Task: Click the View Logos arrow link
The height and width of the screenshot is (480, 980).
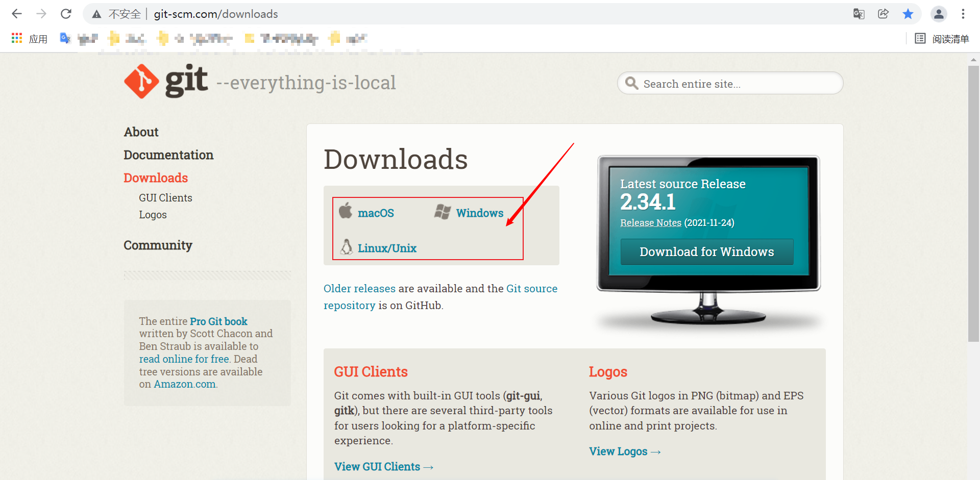Action: pos(625,451)
